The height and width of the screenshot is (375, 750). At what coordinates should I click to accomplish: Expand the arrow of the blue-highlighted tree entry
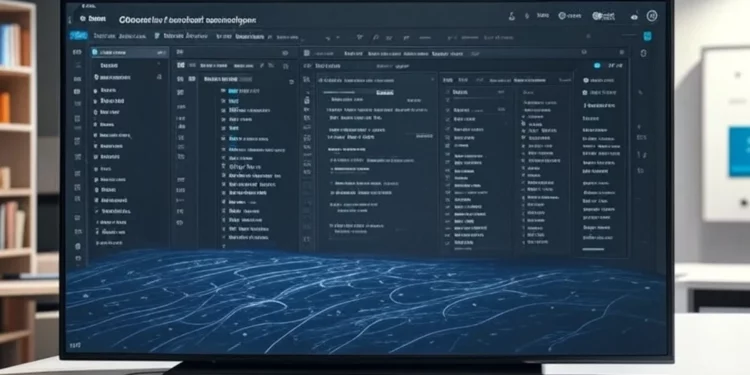223,90
